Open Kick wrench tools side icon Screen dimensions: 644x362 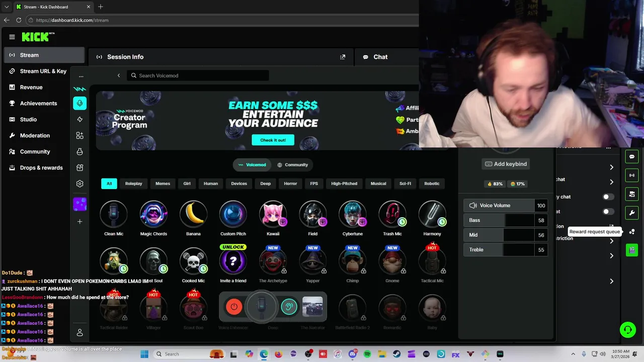(632, 213)
